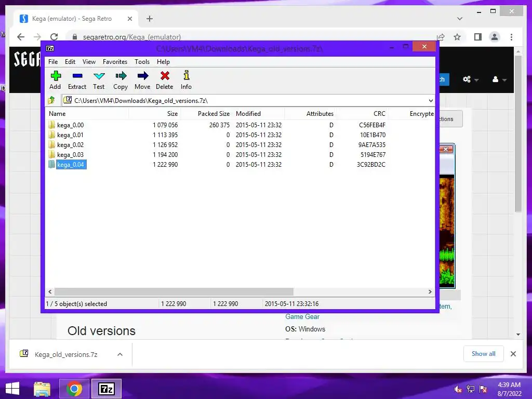Sort by the CRC column header
This screenshot has height=399, width=532.
(362, 114)
